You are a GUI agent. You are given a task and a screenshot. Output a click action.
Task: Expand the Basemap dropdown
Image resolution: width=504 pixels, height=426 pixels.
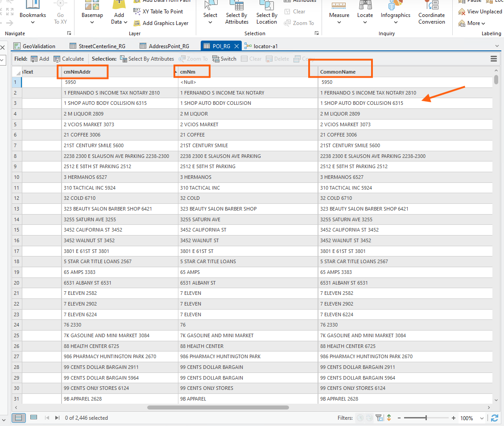pyautogui.click(x=92, y=22)
